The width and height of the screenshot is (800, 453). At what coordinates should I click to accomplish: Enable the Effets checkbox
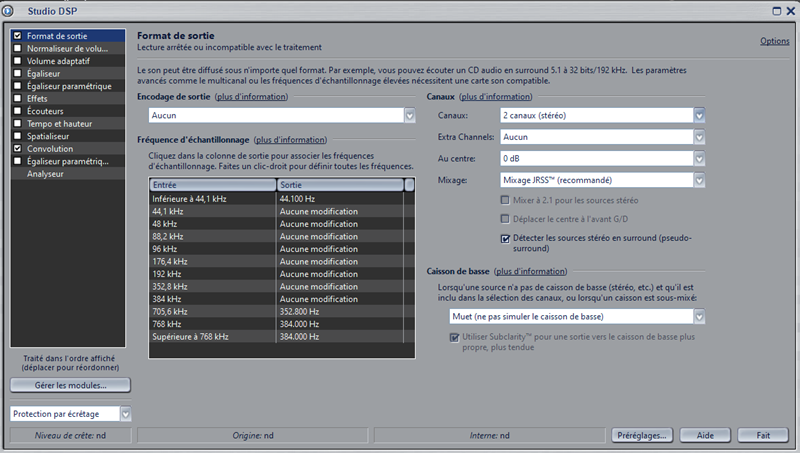(x=18, y=98)
